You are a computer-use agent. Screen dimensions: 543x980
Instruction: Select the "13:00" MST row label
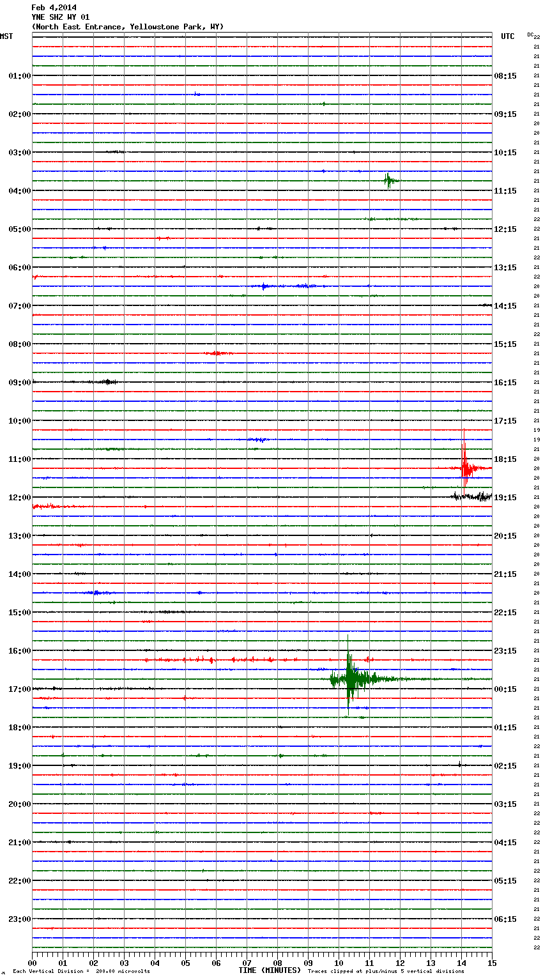(20, 536)
